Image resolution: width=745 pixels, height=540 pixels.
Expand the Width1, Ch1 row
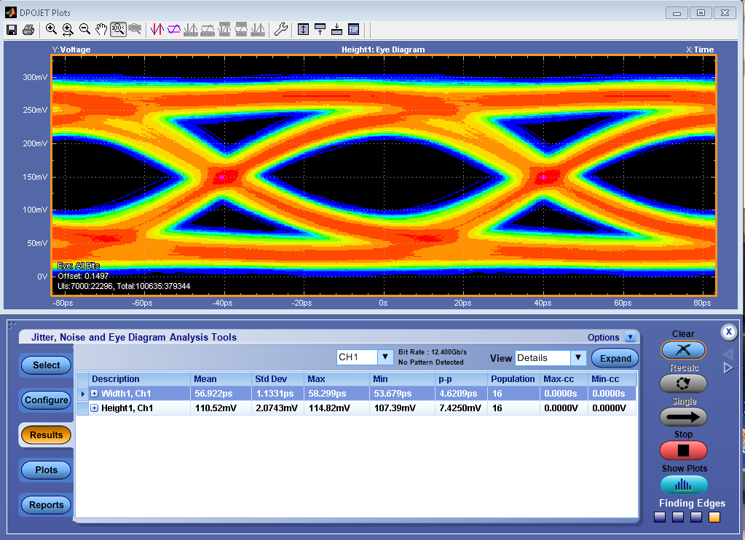tap(95, 394)
